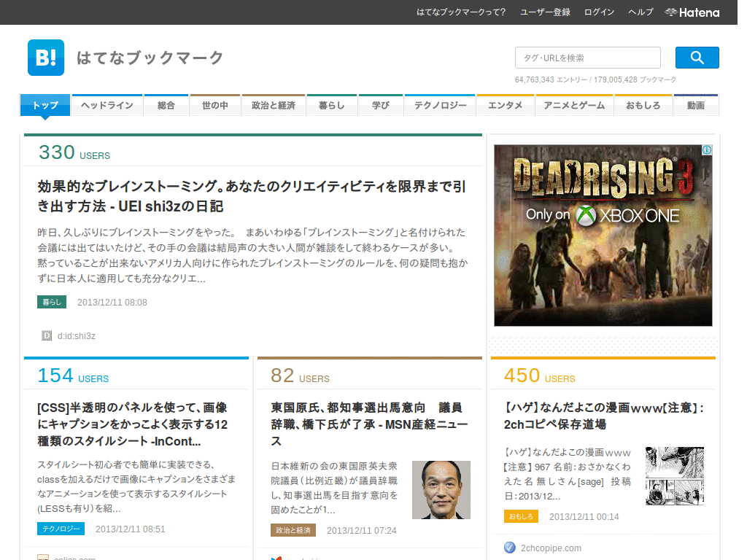The height and width of the screenshot is (560, 747).
Task: Open the ヘルプ link
Action: 640,12
